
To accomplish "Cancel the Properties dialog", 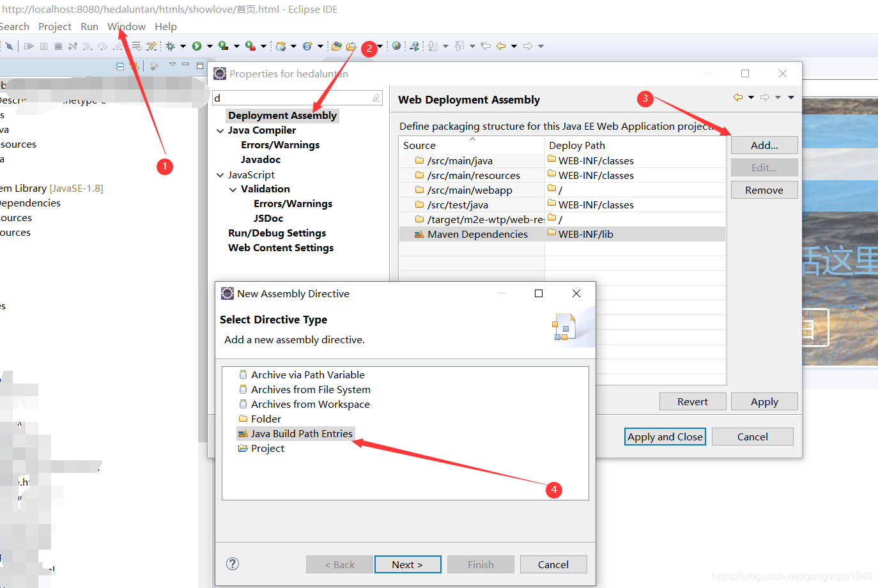I will click(x=753, y=437).
